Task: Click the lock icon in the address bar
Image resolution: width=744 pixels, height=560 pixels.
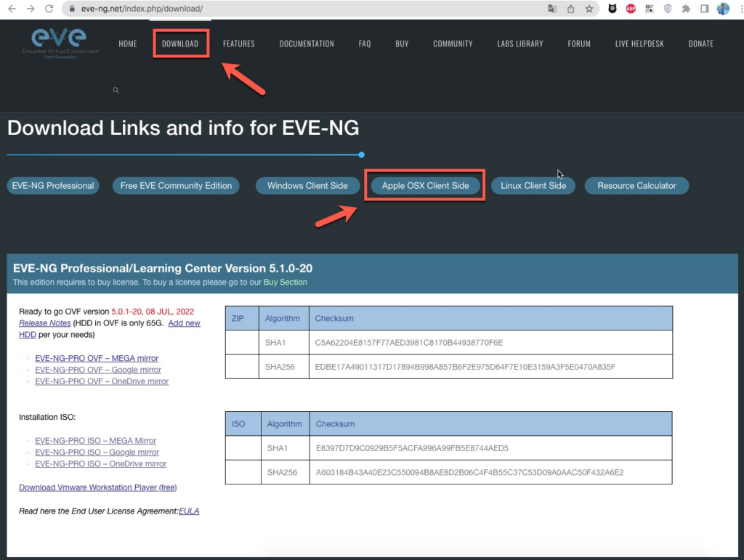Action: click(x=72, y=9)
